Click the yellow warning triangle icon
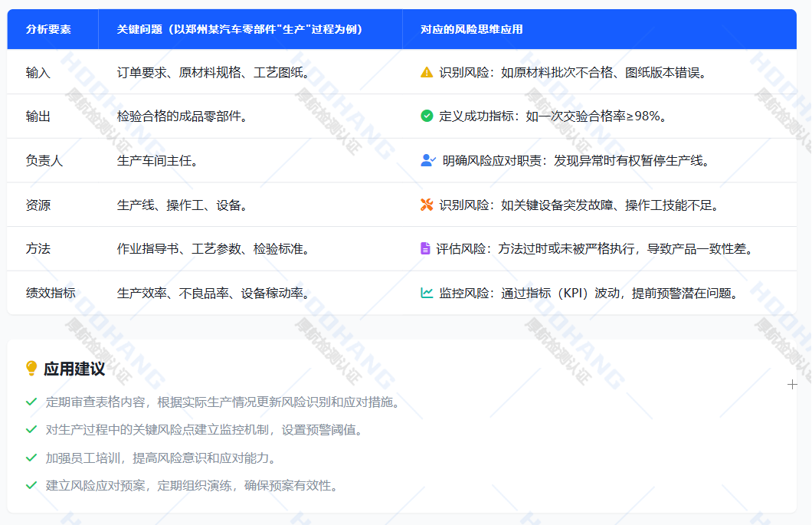Image resolution: width=812 pixels, height=525 pixels. [x=427, y=73]
